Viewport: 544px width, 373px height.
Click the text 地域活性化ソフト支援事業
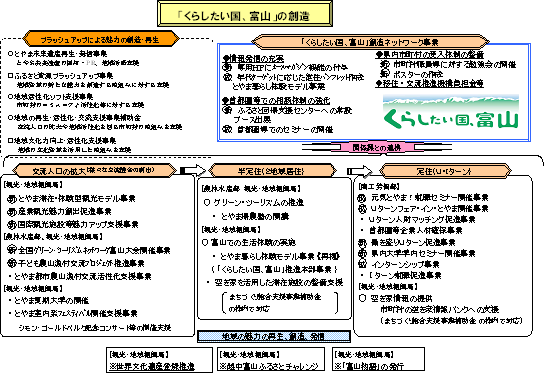[x=53, y=96]
